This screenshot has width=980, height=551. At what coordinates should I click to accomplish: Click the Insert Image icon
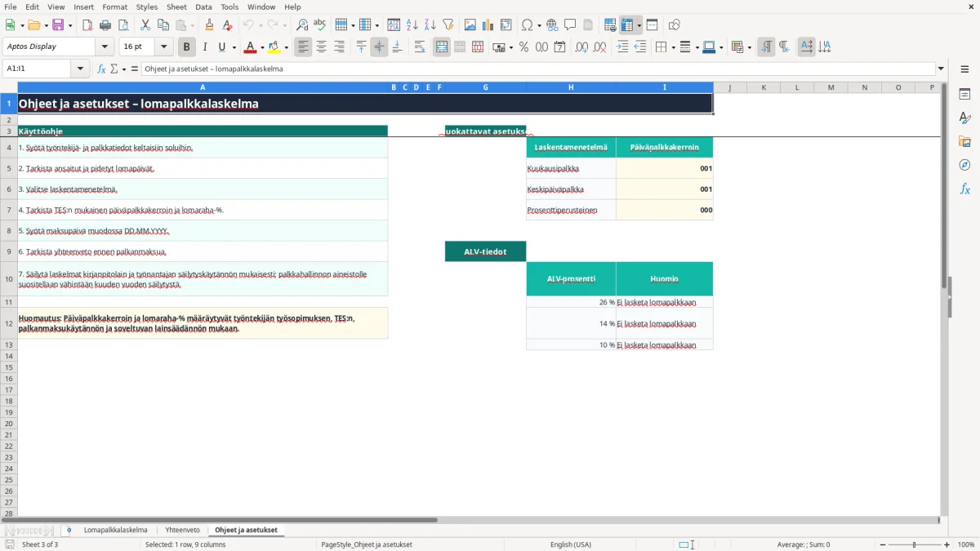[470, 25]
